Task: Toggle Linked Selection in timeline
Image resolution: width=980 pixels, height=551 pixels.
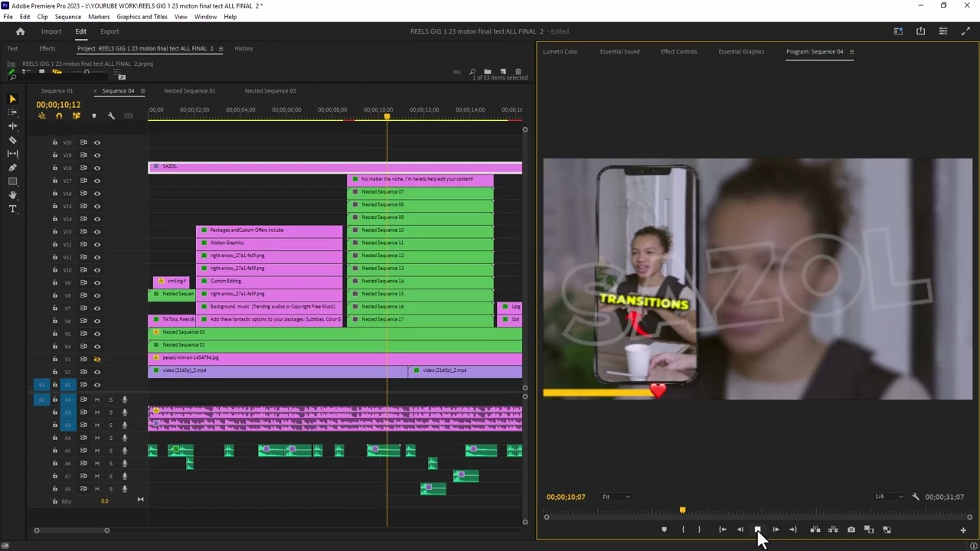Action: pyautogui.click(x=76, y=116)
